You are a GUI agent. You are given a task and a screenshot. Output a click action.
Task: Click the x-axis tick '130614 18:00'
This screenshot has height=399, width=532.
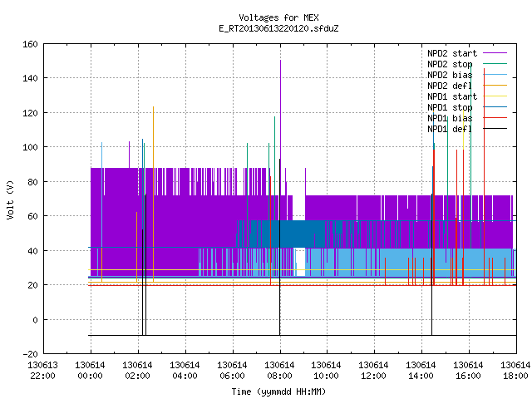[x=515, y=371]
